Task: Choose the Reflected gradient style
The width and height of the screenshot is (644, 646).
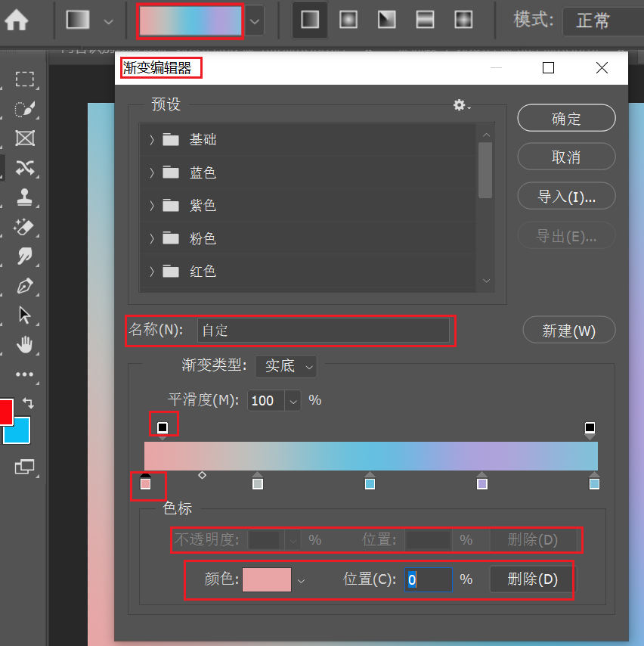Action: 424,20
